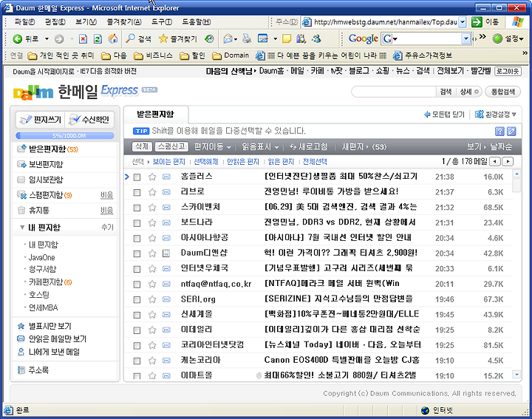Click document icon of Daum디앤샵 mail
The image size is (532, 419).
coord(166,253)
